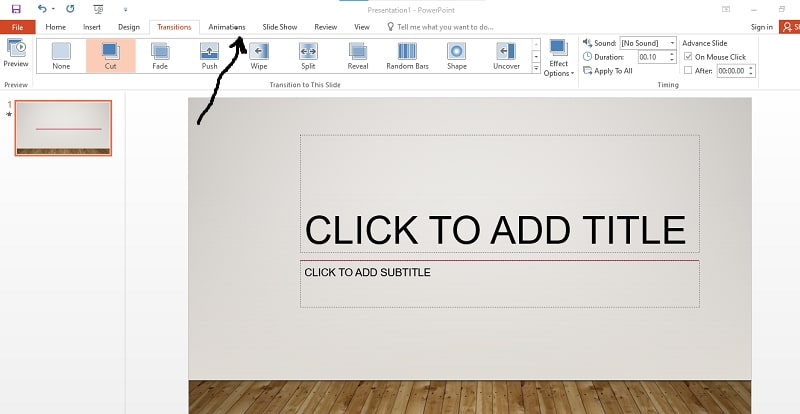Pick the Random Bars transition
The height and width of the screenshot is (414, 800).
407,56
